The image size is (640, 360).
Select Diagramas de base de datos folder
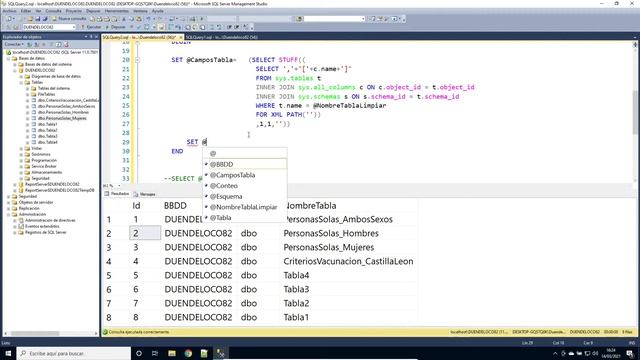[56, 76]
